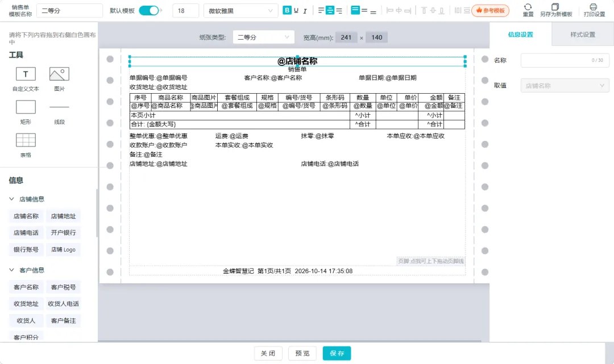This screenshot has height=364, width=614.
Task: Toggle italic formatting
Action: tap(305, 11)
